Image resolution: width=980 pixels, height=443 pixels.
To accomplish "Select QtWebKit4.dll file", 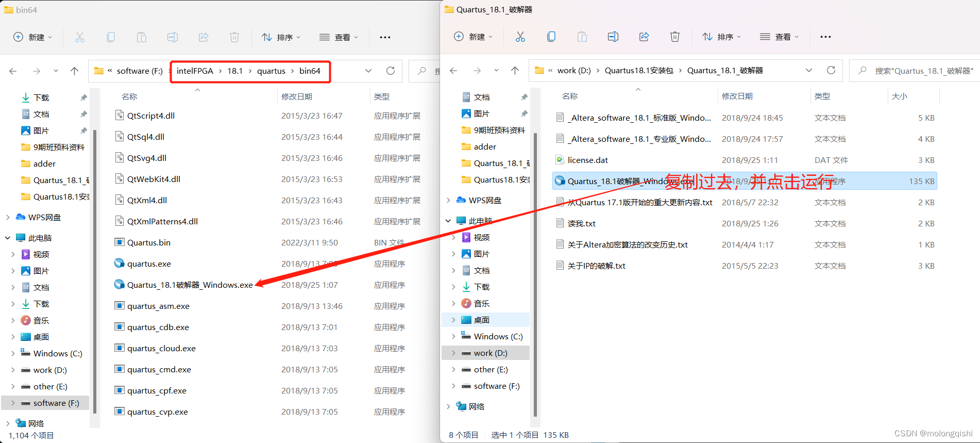I will pos(154,179).
